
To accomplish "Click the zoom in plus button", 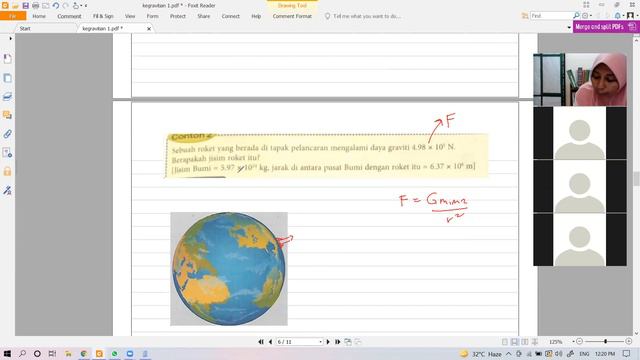I will 629,341.
